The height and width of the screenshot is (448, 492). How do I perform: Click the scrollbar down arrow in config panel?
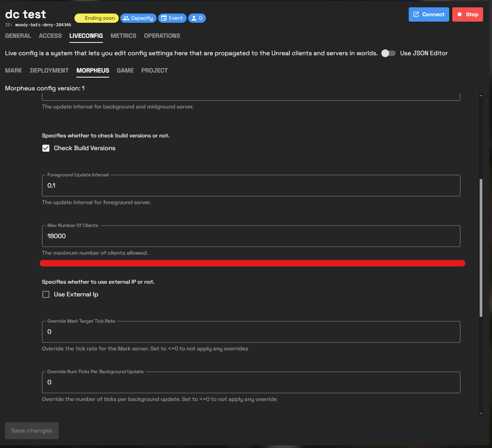(x=481, y=413)
